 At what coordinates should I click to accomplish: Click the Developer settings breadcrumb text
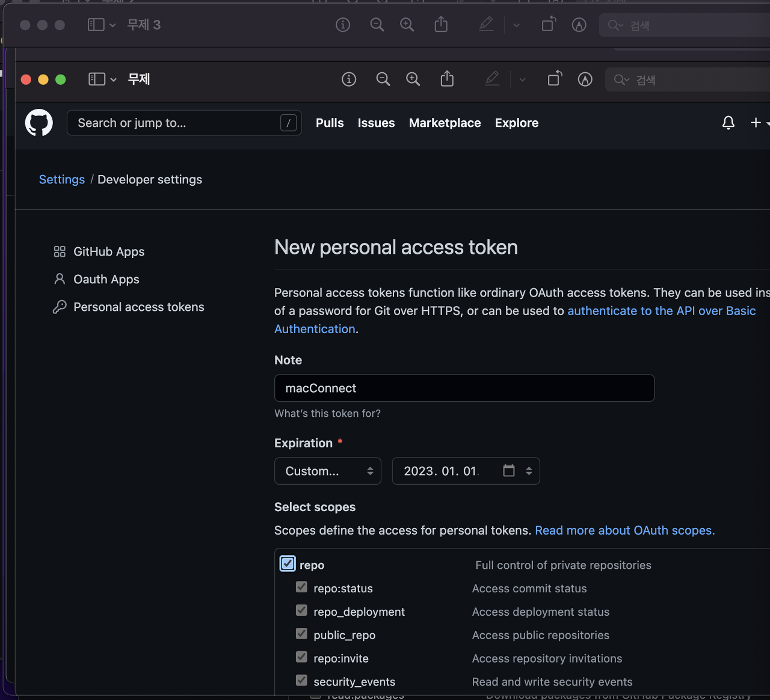click(150, 179)
